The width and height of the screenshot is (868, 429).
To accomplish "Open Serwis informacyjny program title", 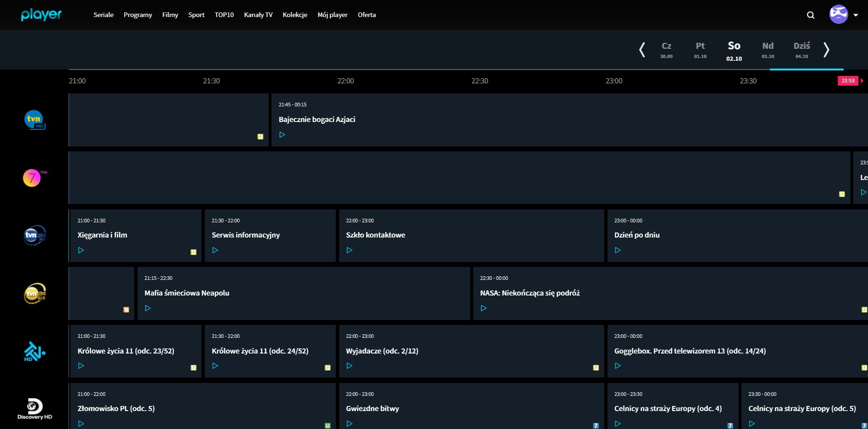I will tap(246, 235).
